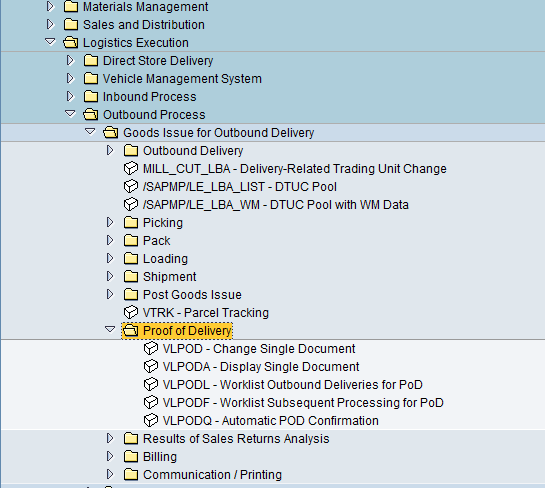Screen dimensions: 545x488
Task: Expand the Picking folder
Action: point(110,222)
